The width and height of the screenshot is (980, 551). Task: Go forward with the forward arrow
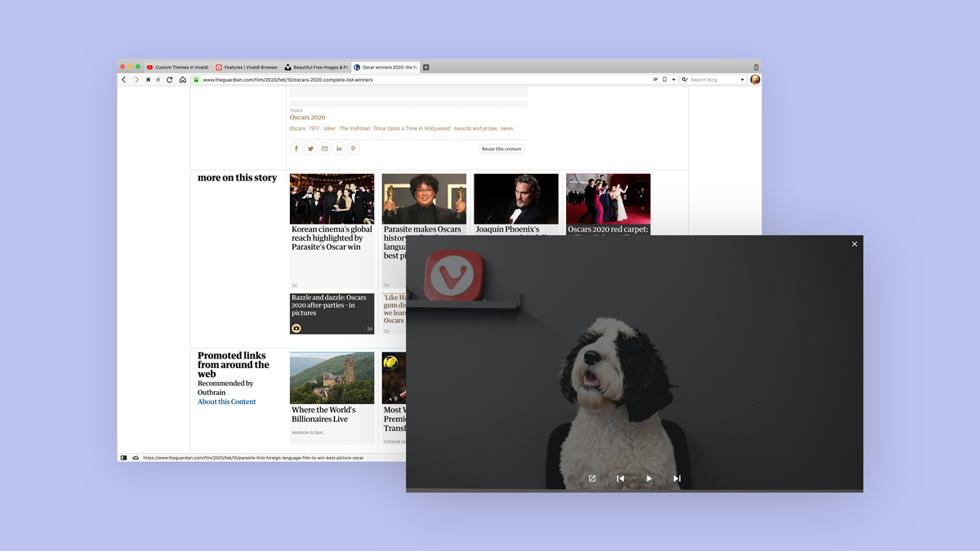136,80
